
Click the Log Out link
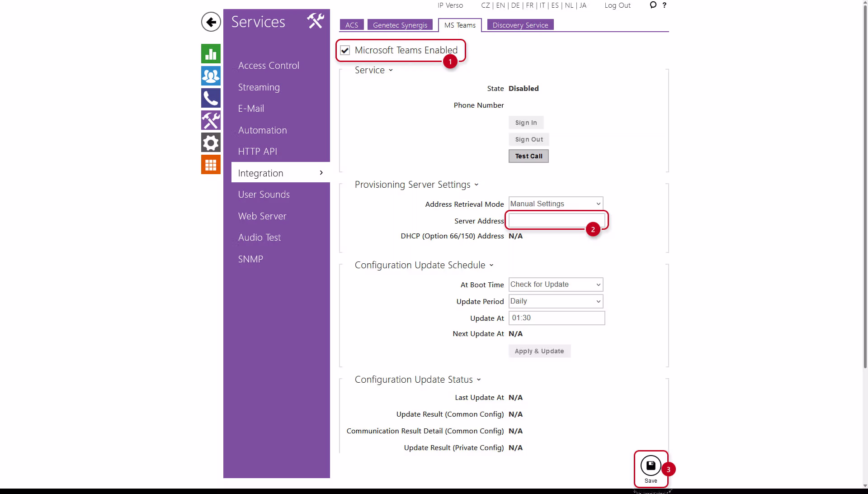tap(617, 5)
